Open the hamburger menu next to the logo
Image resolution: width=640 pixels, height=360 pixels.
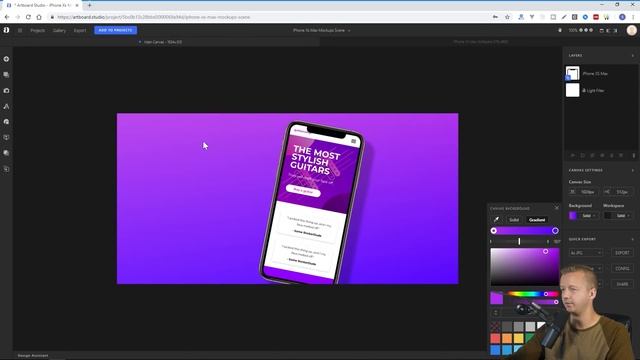click(20, 30)
